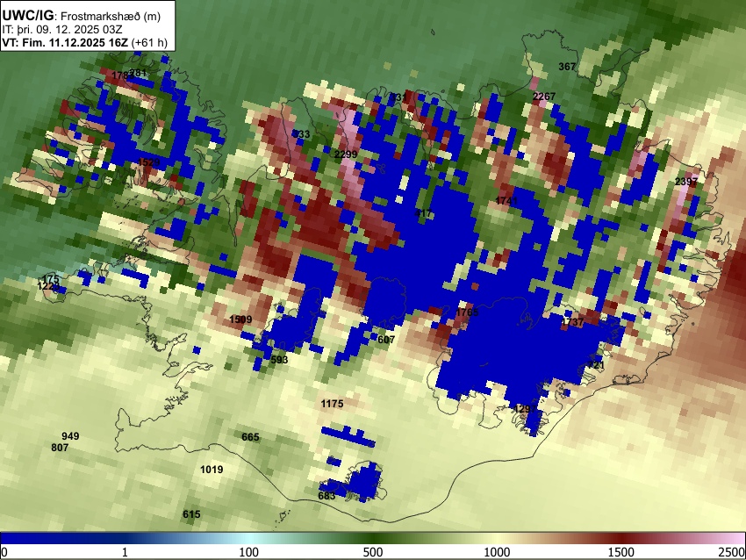This screenshot has height=560, width=746.
Task: Click the 607 value label
Action: click(x=386, y=340)
